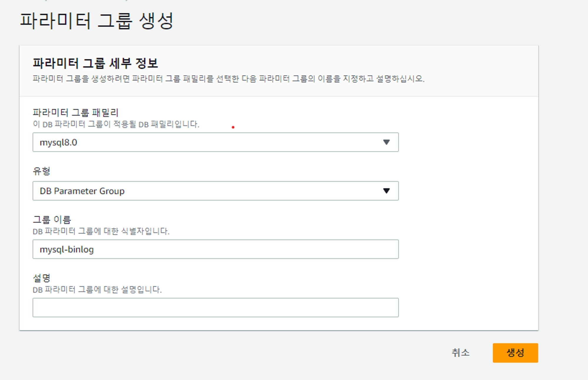Click the 취소 cancel button
The height and width of the screenshot is (380, 588).
(460, 353)
